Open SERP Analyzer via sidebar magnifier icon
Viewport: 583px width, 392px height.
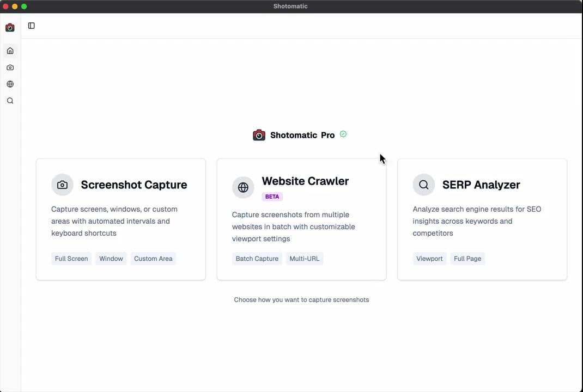10,100
